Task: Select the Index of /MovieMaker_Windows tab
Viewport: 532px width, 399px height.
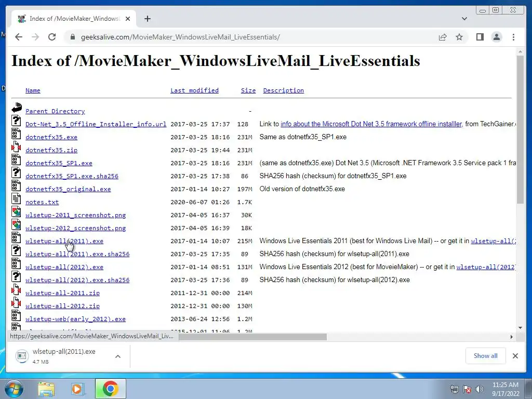Action: coord(74,19)
